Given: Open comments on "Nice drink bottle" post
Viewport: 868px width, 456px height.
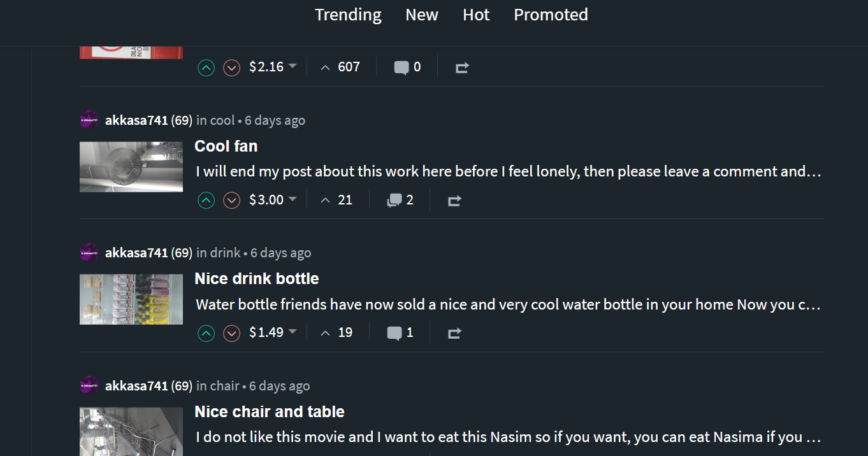Looking at the screenshot, I should [x=400, y=333].
